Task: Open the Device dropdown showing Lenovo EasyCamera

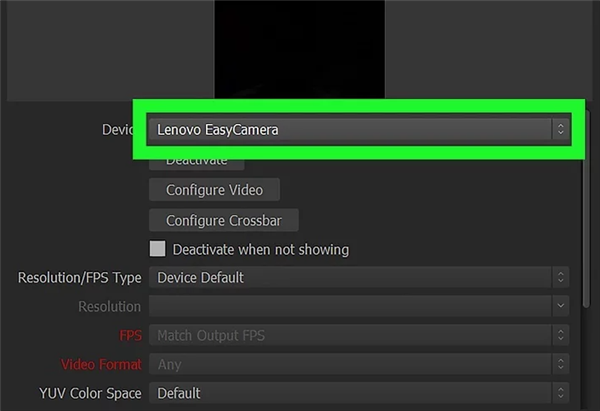Action: 359,129
